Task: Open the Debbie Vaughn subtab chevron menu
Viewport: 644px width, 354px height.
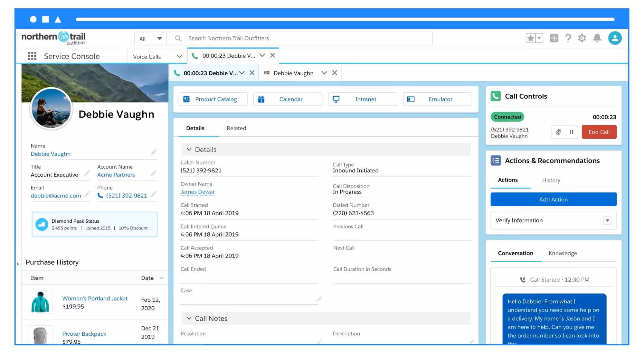Action: point(324,73)
